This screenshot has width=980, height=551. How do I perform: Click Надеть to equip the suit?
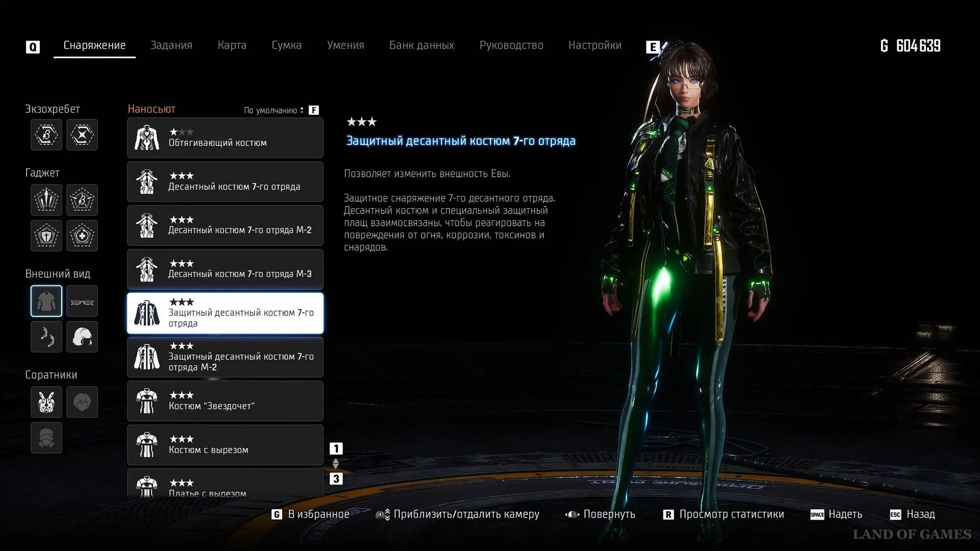845,514
